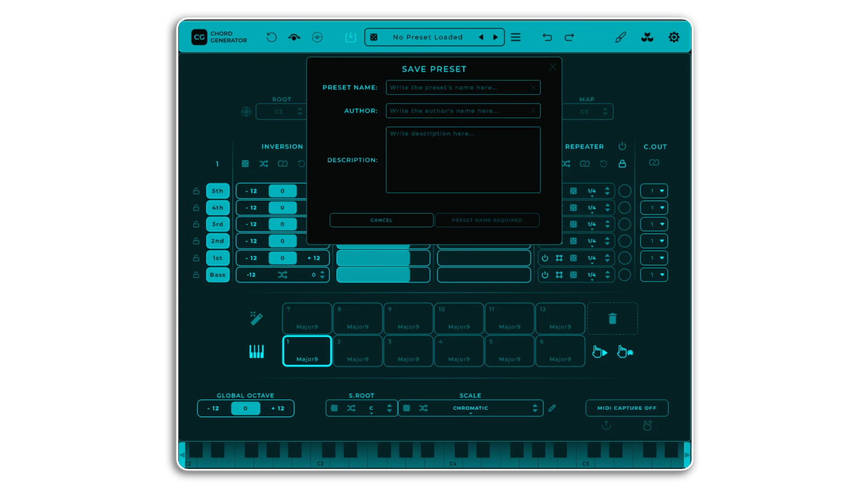Click the redo arrow

pos(569,37)
